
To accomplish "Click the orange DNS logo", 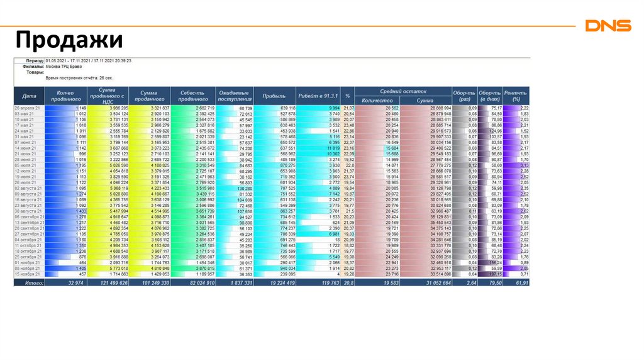I will (x=608, y=26).
